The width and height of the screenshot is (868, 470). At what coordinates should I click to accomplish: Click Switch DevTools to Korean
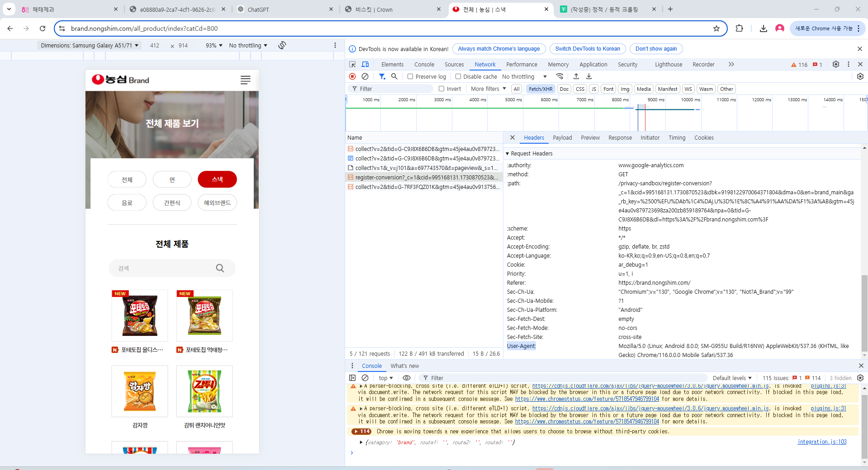[x=588, y=49]
